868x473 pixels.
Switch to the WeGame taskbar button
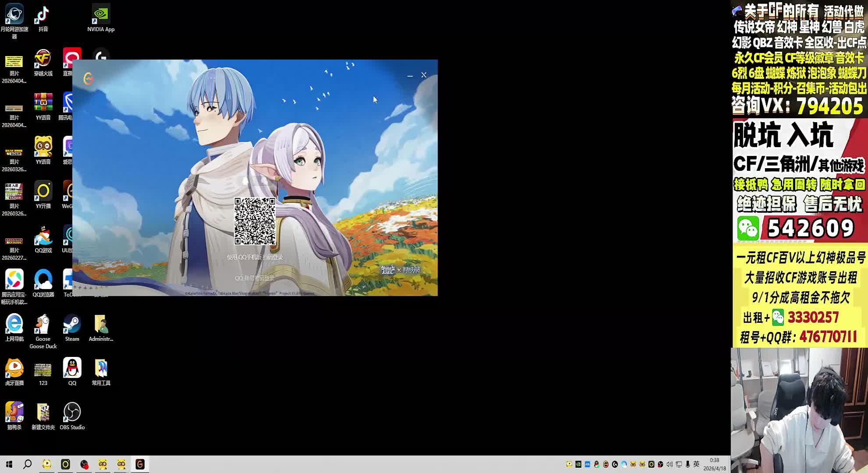tap(140, 464)
